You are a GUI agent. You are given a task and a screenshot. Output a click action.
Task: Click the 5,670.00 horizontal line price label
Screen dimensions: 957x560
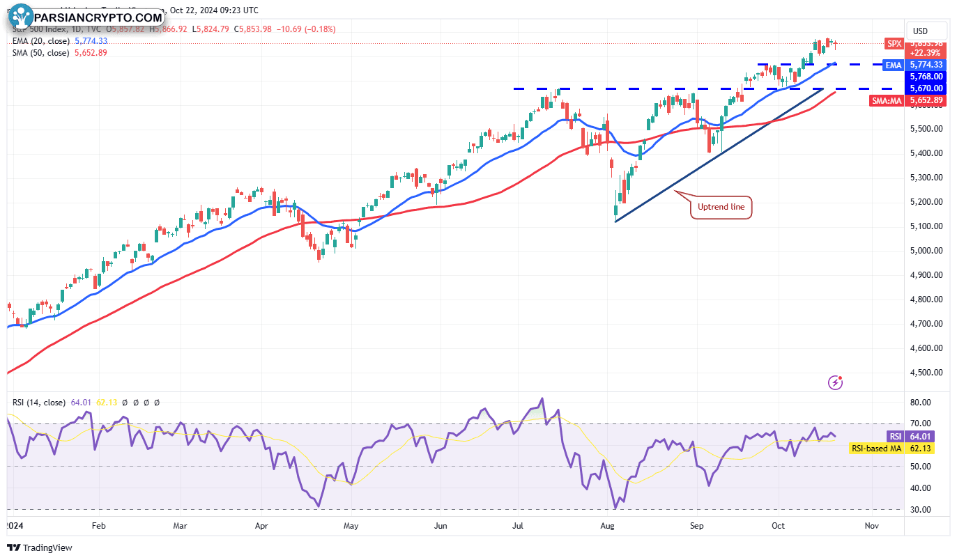pyautogui.click(x=926, y=88)
